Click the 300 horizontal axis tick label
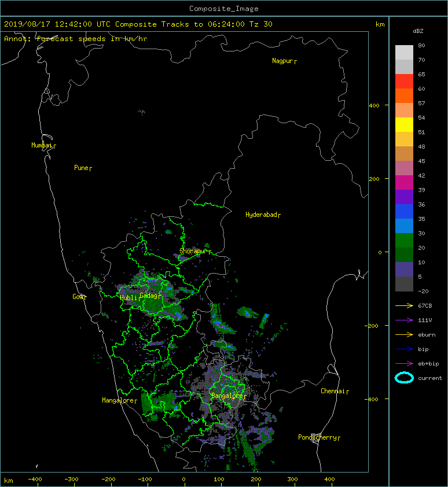The height and width of the screenshot is (487, 448). 292,479
